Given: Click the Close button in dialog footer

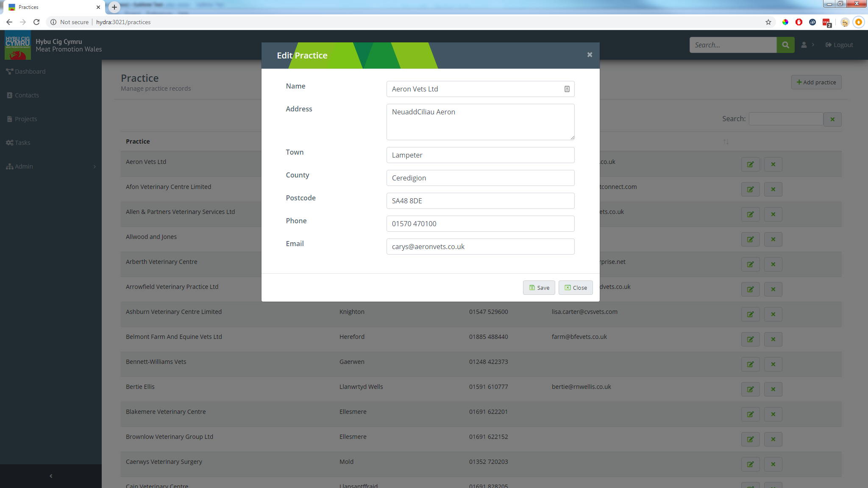Looking at the screenshot, I should tap(576, 288).
